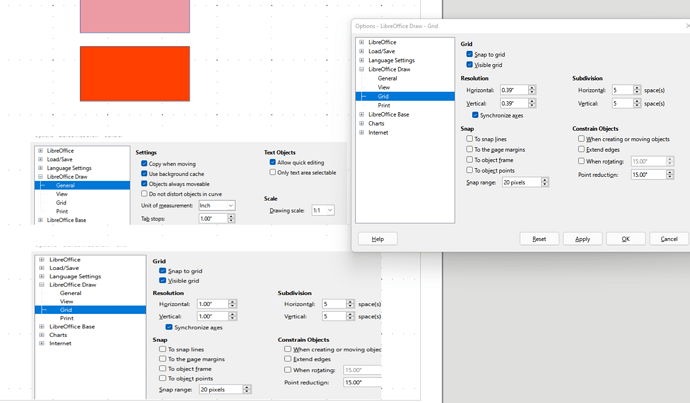The height and width of the screenshot is (403, 690).
Task: Click Copy when moving in pasted General screenshot
Action: pyautogui.click(x=144, y=163)
